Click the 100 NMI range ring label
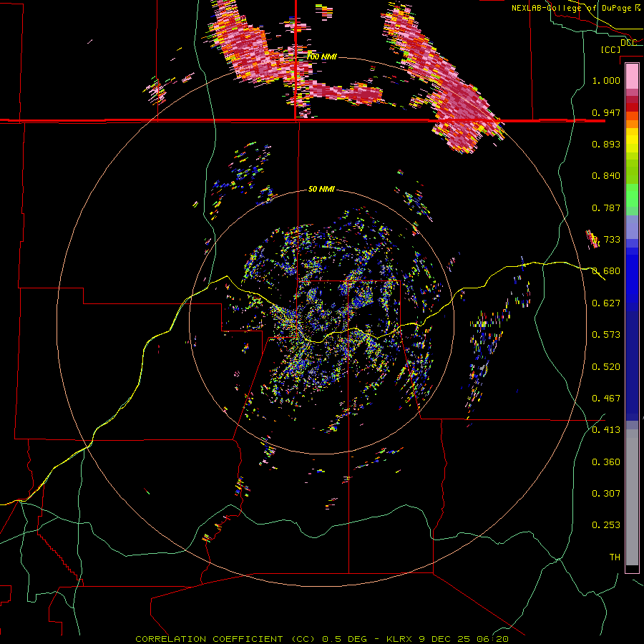 click(x=321, y=57)
